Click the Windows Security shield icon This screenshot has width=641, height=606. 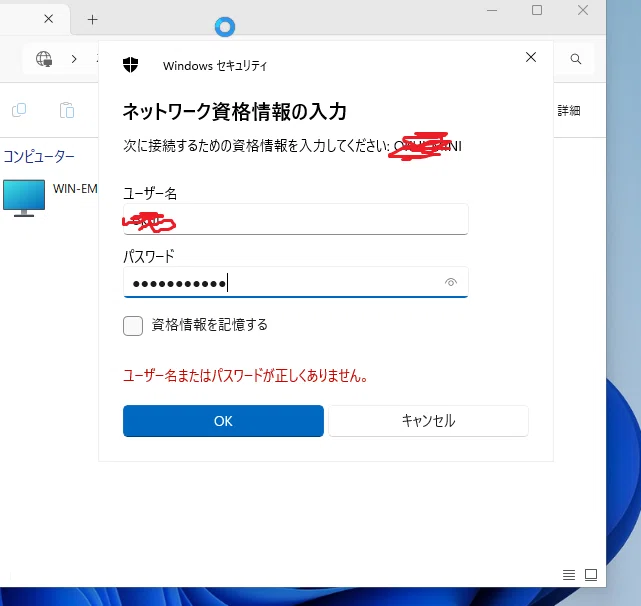pos(130,65)
